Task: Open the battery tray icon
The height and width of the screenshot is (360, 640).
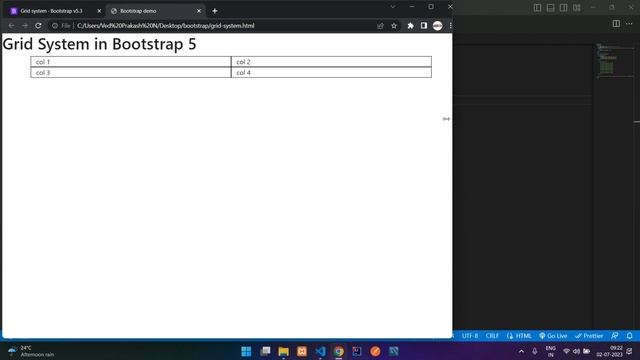Action: tap(587, 351)
